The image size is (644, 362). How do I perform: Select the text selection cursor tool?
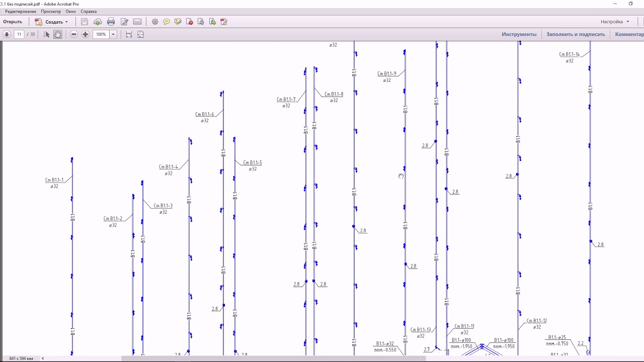click(46, 34)
